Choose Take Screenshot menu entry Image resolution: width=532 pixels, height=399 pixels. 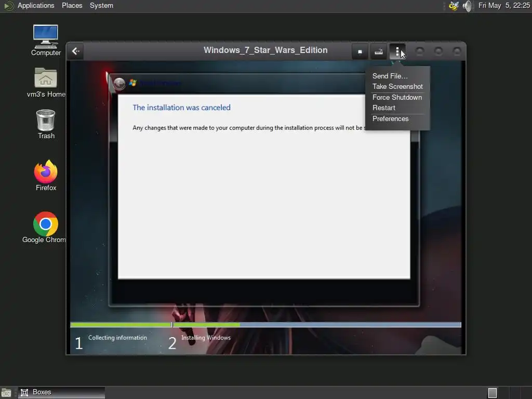pos(397,87)
